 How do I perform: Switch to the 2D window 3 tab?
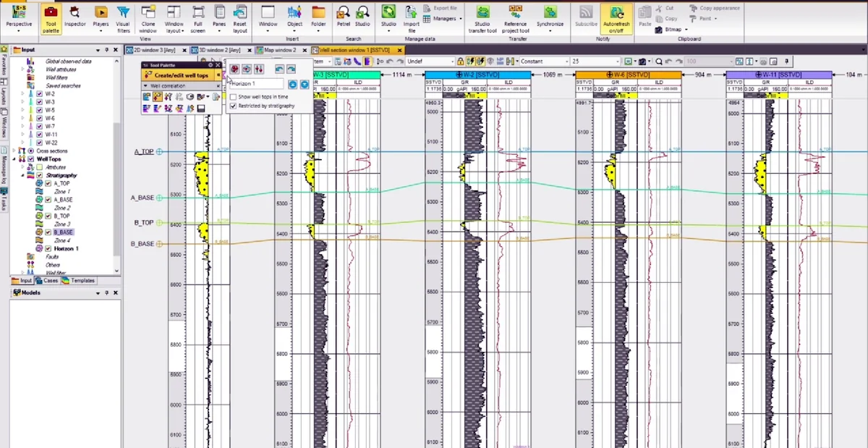(155, 50)
